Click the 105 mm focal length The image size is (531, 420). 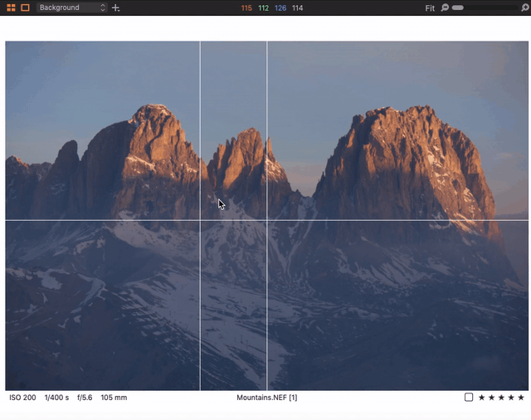[x=114, y=398]
